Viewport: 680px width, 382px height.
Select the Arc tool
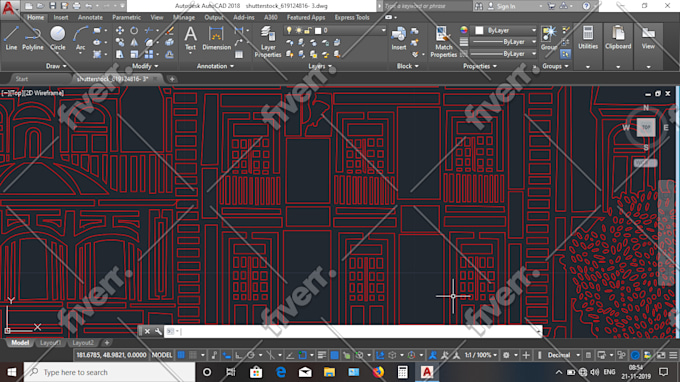pyautogui.click(x=80, y=38)
